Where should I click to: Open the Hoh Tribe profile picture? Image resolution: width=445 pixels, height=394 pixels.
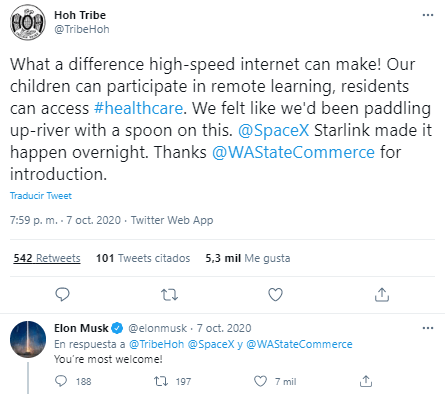pos(28,22)
